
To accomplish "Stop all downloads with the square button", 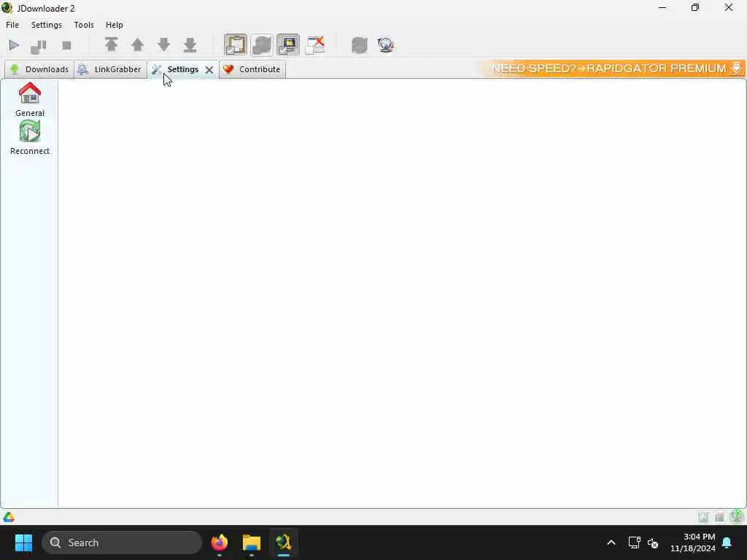I will click(66, 46).
